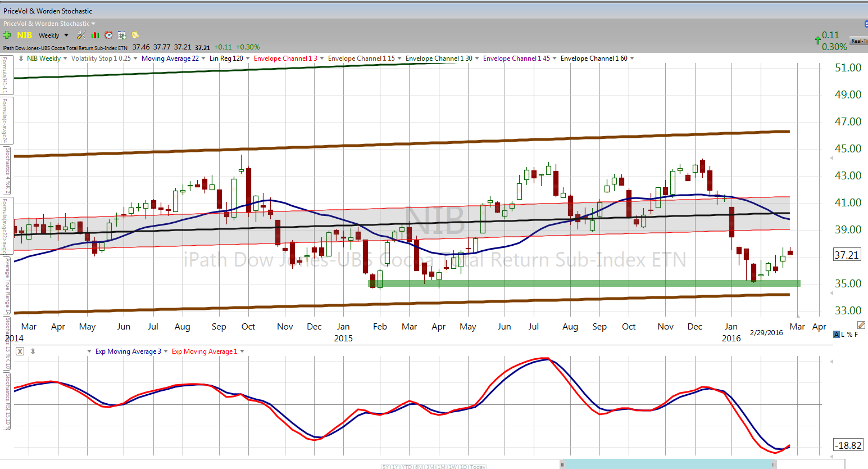Expand the Exp Moving Average 3 menu
The width and height of the screenshot is (868, 469).
tap(166, 351)
